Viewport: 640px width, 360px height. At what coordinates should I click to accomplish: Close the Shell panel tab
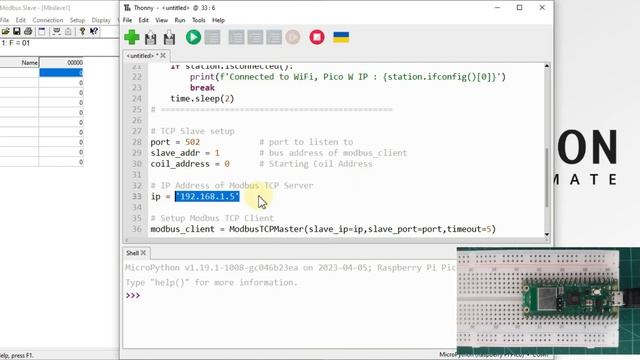tap(143, 253)
